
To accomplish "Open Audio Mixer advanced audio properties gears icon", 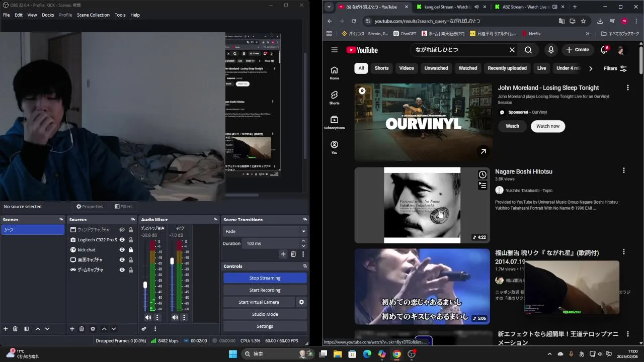I will [144, 329].
